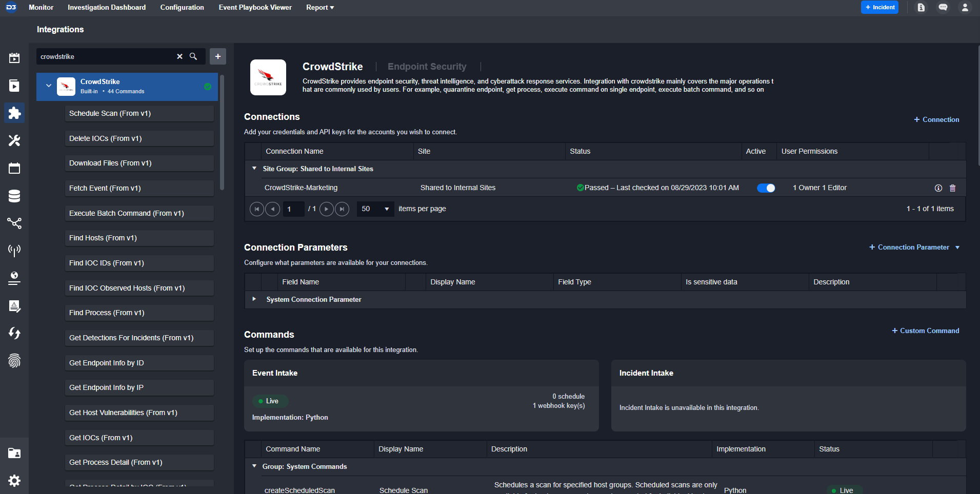Clear the crowdstrike search text

179,56
